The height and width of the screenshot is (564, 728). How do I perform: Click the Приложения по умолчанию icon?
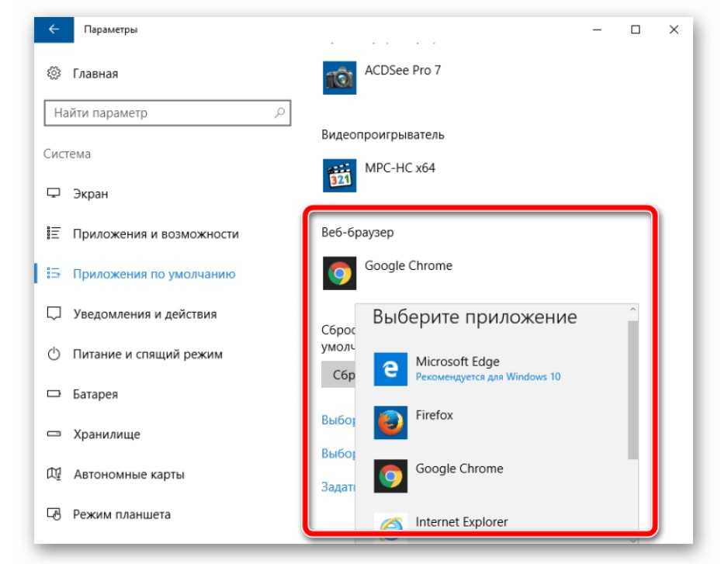click(x=54, y=273)
